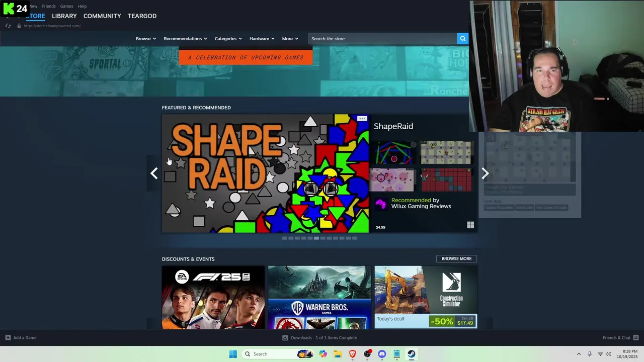Click the microphone tray icon
This screenshot has width=644, height=362.
tap(590, 354)
